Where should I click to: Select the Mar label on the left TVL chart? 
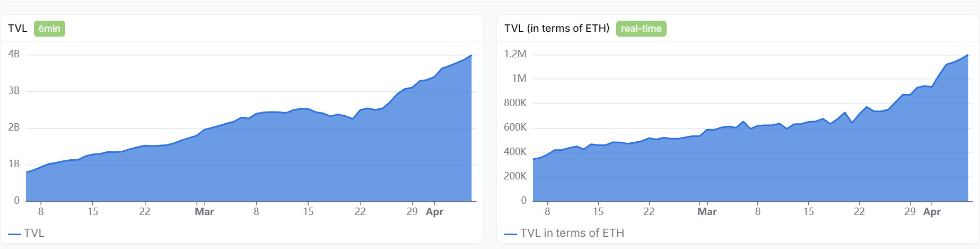[204, 212]
